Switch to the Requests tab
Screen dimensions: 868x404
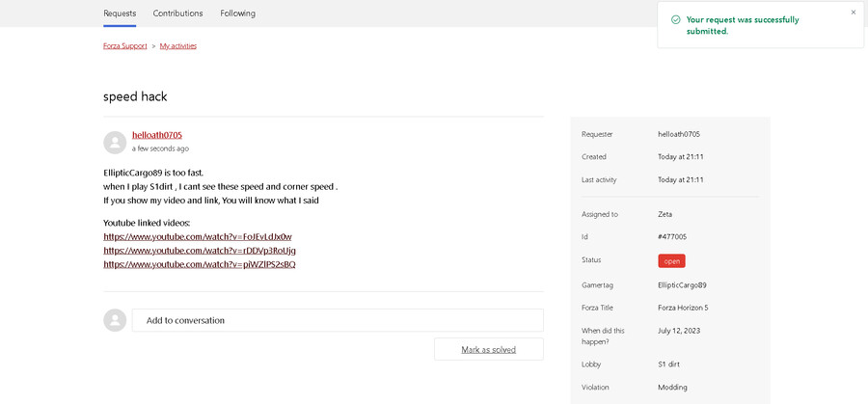(x=120, y=13)
